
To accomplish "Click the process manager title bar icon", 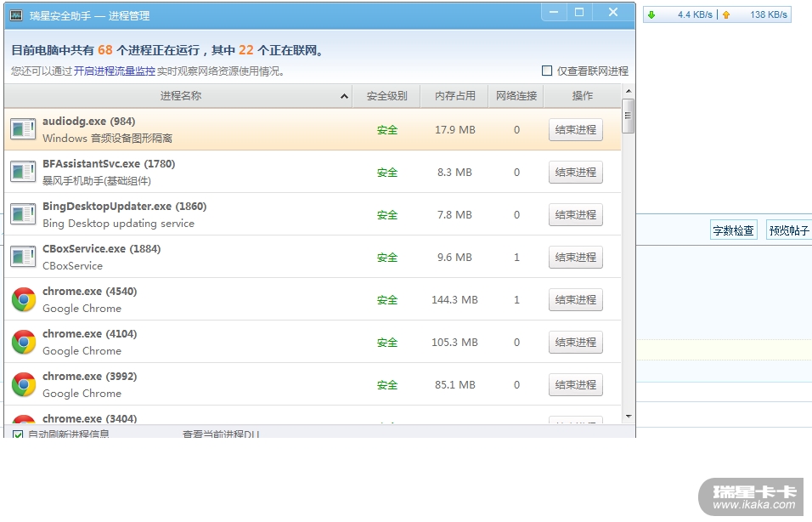I will 16,15.
